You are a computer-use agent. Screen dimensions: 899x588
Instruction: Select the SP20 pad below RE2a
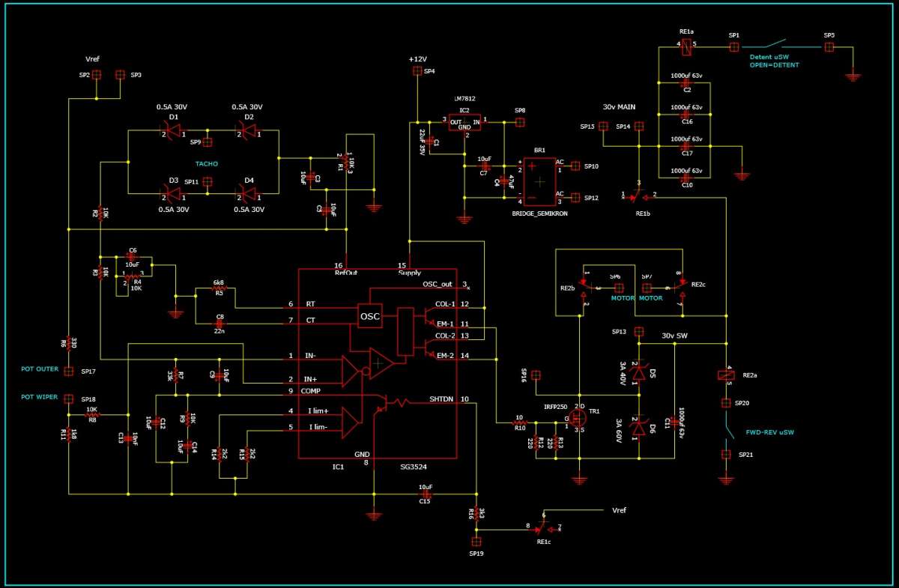pos(725,403)
